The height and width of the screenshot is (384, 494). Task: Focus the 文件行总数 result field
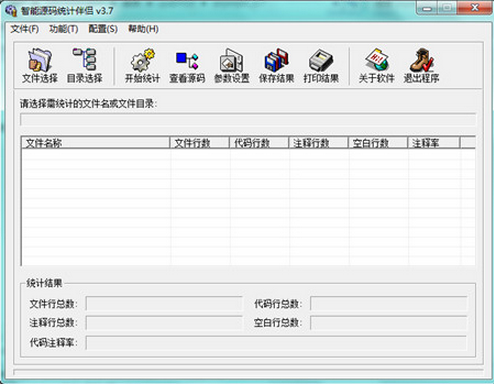[164, 303]
